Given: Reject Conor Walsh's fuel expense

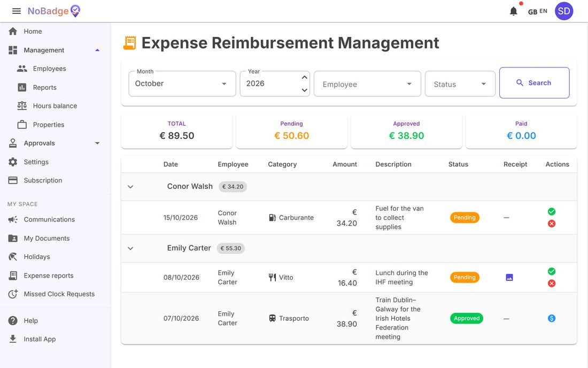Looking at the screenshot, I should pos(551,224).
